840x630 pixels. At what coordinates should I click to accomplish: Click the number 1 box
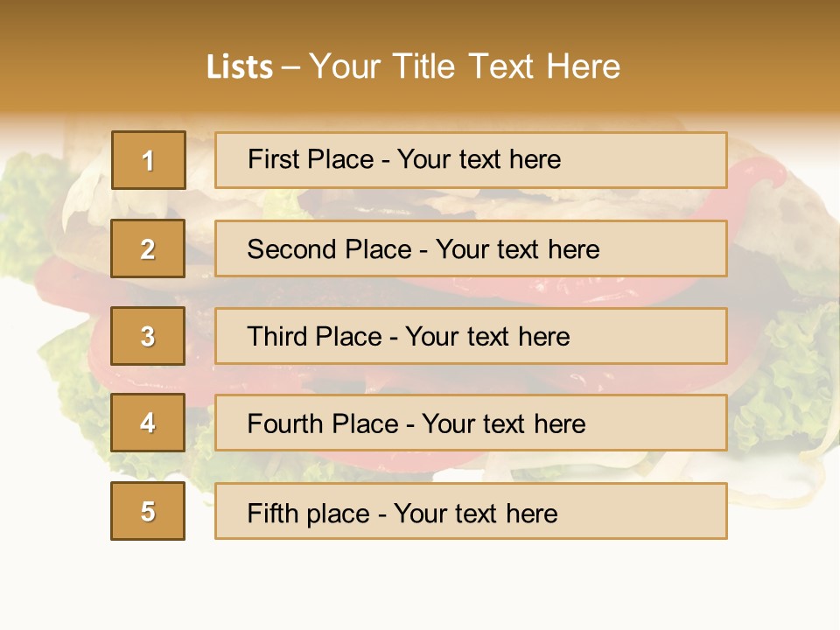coord(149,160)
